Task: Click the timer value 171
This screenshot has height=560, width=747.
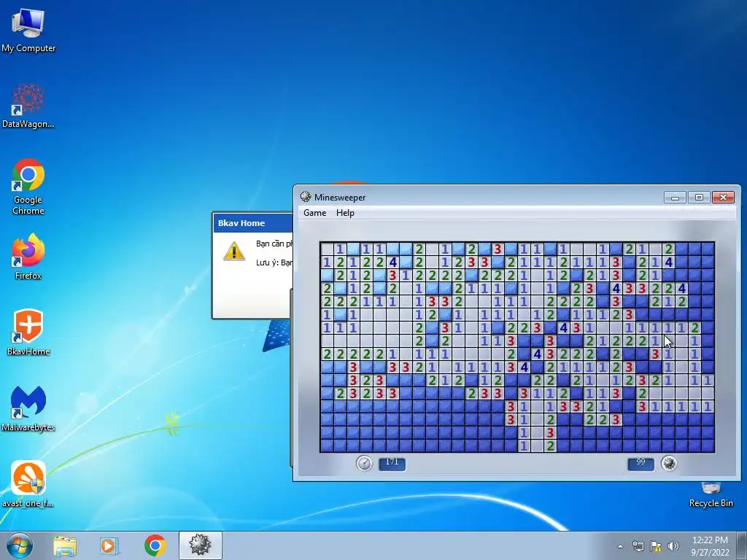Action: (x=392, y=463)
